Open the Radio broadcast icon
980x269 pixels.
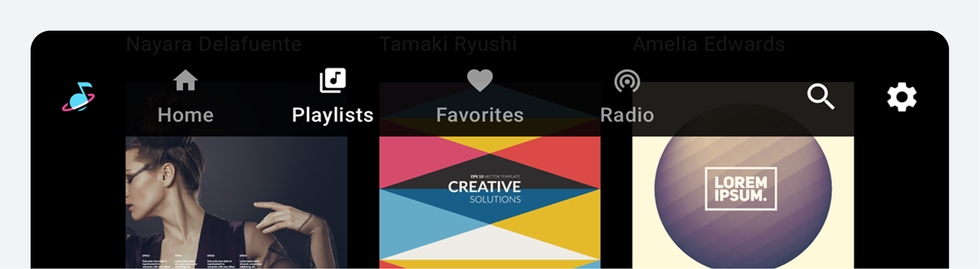[x=627, y=81]
